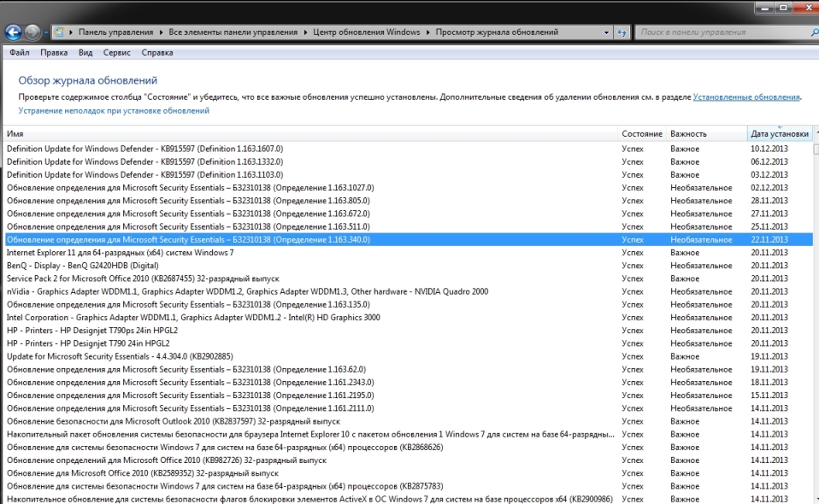Expand breadcrumb arrow after 'Центр обновления Windows'
The image size is (819, 504).
tap(428, 32)
